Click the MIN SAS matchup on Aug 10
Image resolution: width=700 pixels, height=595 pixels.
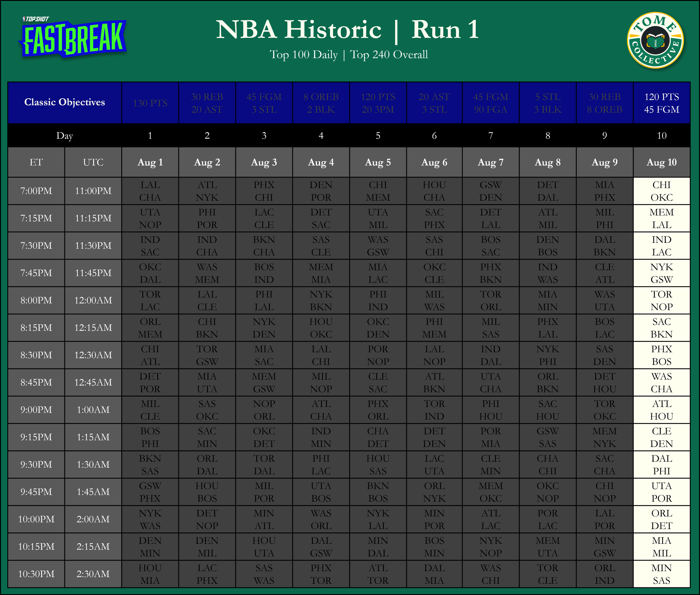coord(661,574)
